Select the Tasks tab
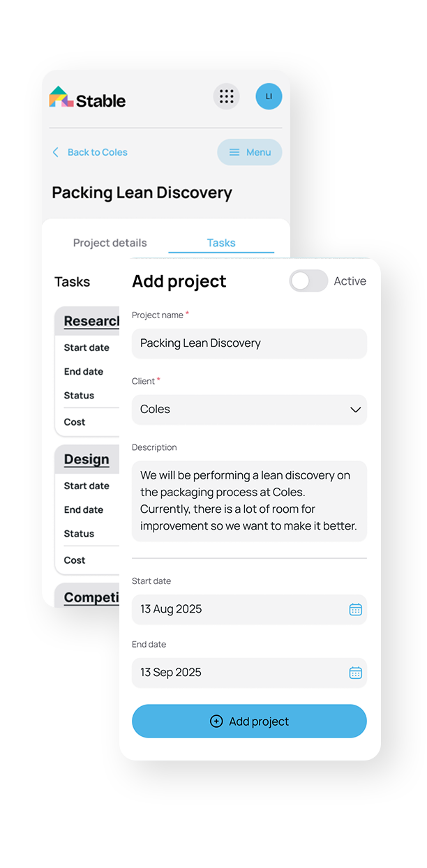The image size is (427, 868). tap(220, 243)
